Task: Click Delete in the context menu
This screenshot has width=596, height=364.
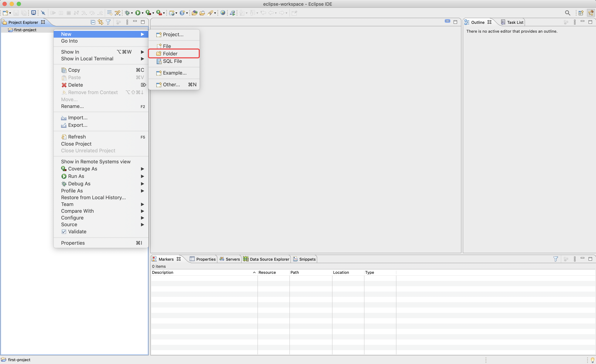Action: coord(101,85)
